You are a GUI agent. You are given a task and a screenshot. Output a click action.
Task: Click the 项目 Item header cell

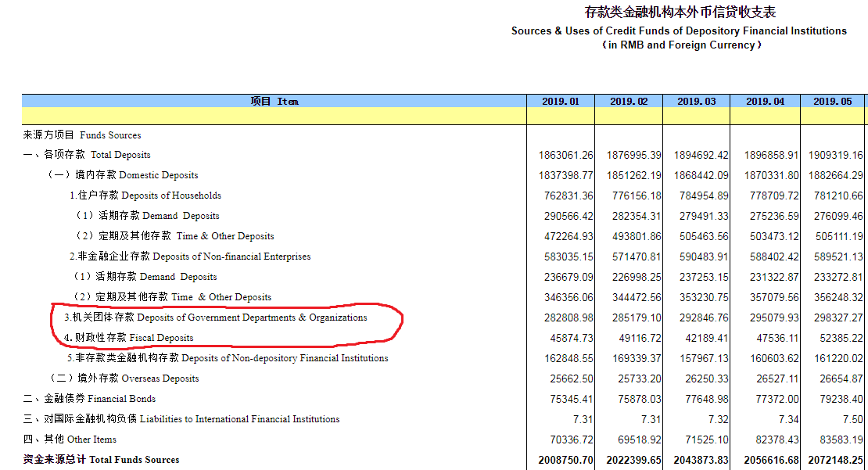coord(274,102)
